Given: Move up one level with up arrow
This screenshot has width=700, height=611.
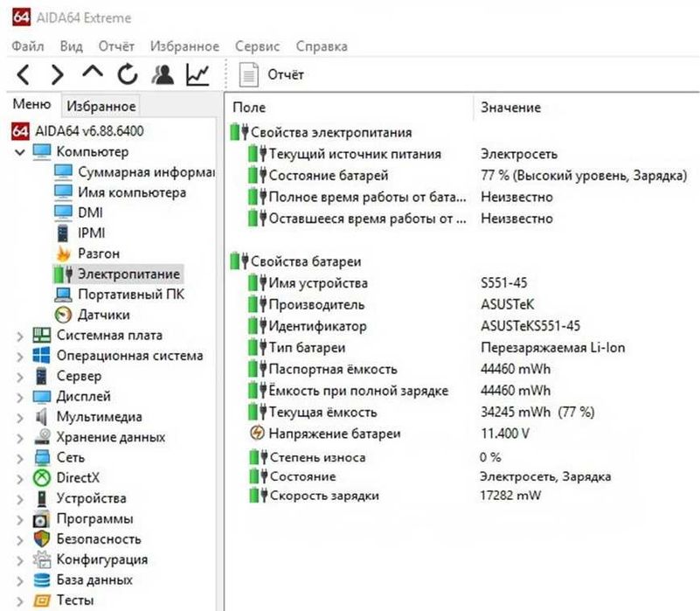Looking at the screenshot, I should [x=93, y=72].
